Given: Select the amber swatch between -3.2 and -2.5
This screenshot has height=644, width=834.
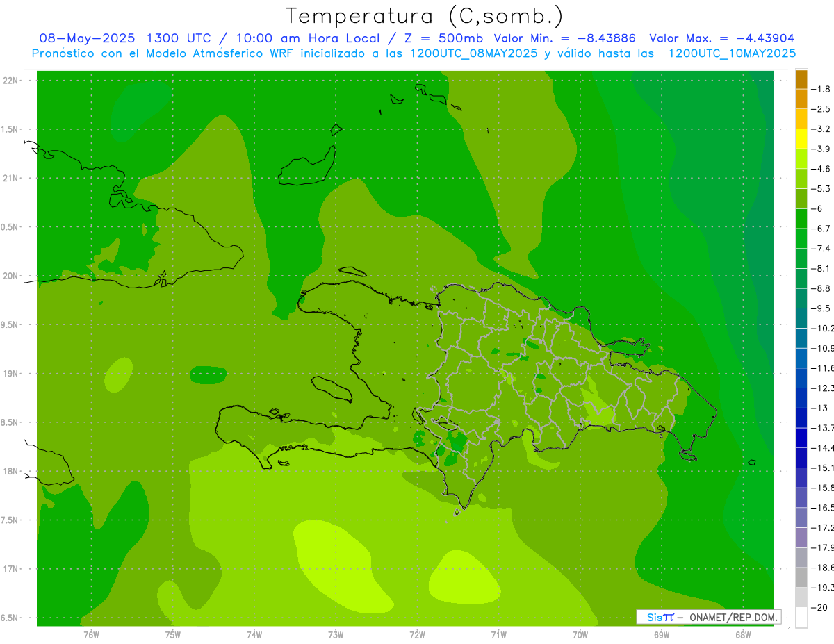Looking at the screenshot, I should (x=801, y=119).
